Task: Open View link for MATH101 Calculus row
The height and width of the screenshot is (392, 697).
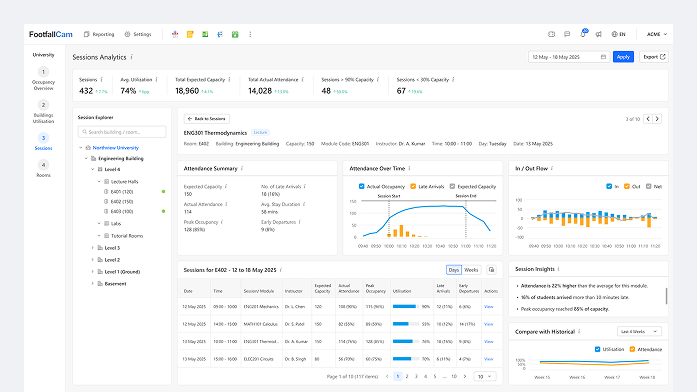Action: click(x=489, y=324)
